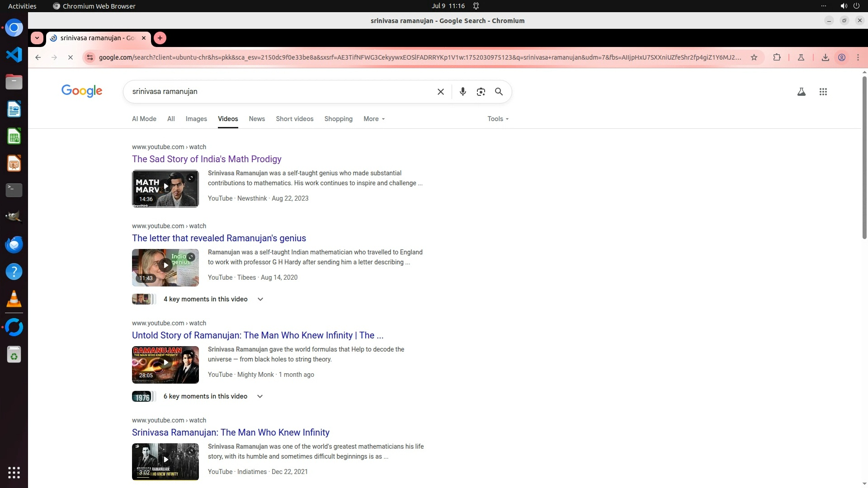Open the Google apps grid icon
The height and width of the screenshot is (488, 868).
pyautogui.click(x=823, y=92)
